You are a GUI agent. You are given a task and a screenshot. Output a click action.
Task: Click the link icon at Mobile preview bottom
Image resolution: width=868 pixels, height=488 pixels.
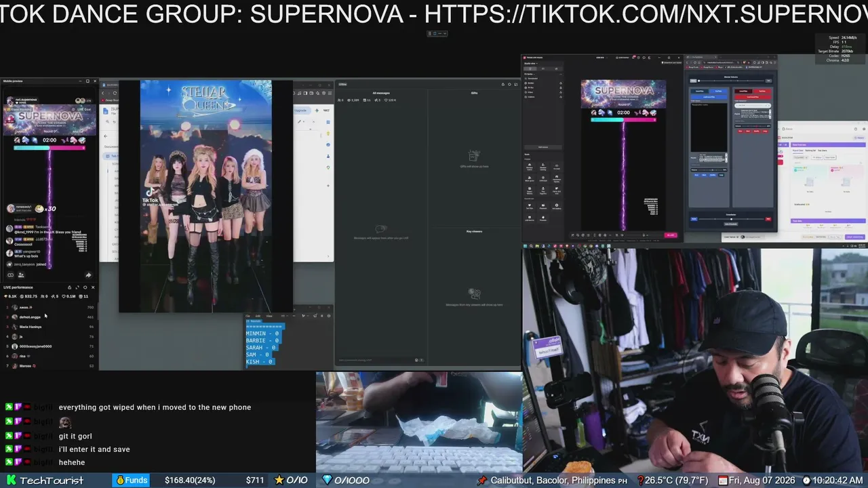pyautogui.click(x=10, y=275)
